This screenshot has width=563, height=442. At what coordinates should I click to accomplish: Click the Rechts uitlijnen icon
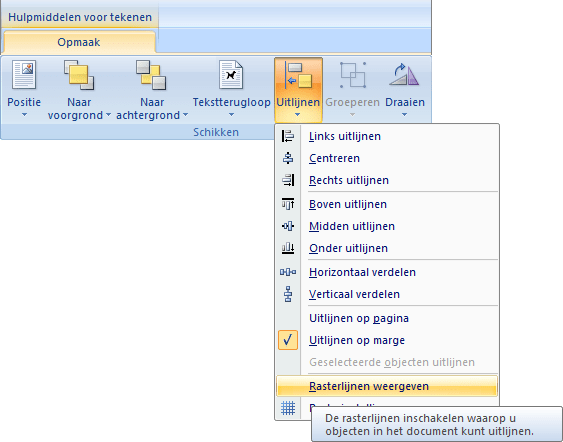[x=288, y=180]
